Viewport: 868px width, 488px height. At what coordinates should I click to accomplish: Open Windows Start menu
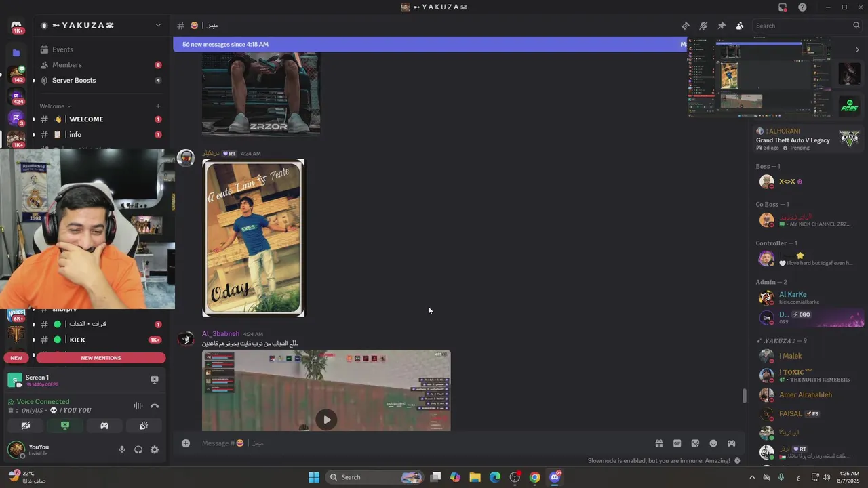click(314, 477)
